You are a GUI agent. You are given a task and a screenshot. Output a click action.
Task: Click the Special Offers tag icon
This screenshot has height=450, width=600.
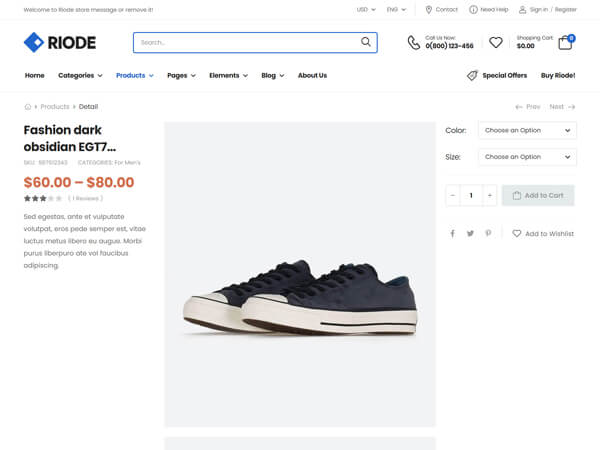(x=472, y=75)
